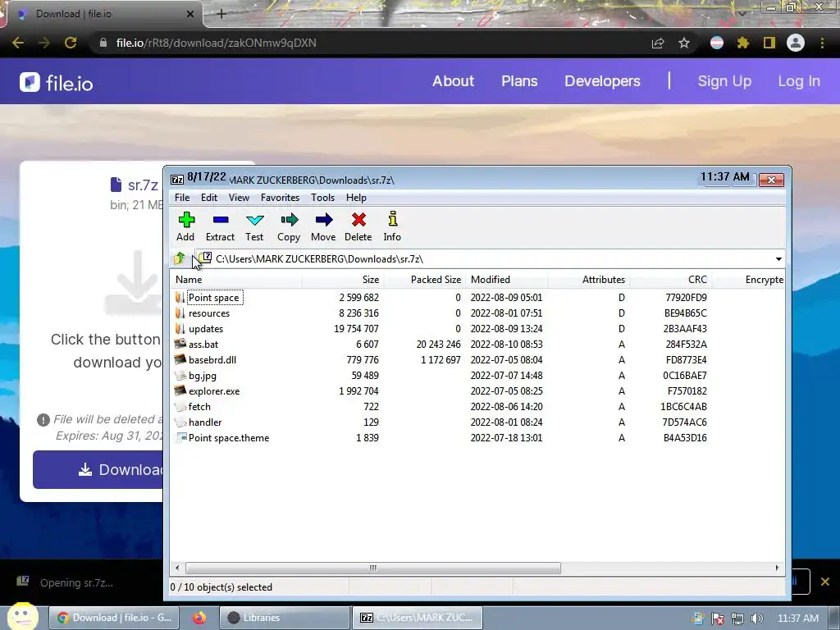Expand the 7-Zip address path dropdown
Viewport: 840px width, 630px height.
point(778,258)
